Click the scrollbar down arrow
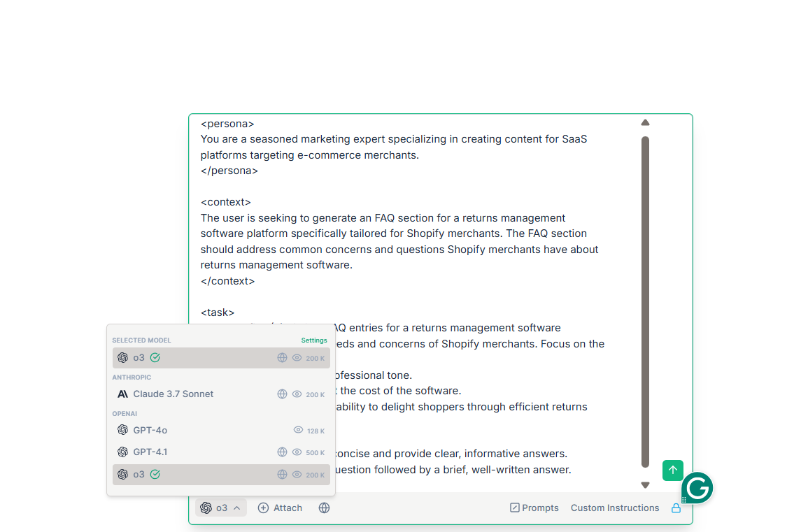Screen dimensions: 801x532 tap(645, 485)
